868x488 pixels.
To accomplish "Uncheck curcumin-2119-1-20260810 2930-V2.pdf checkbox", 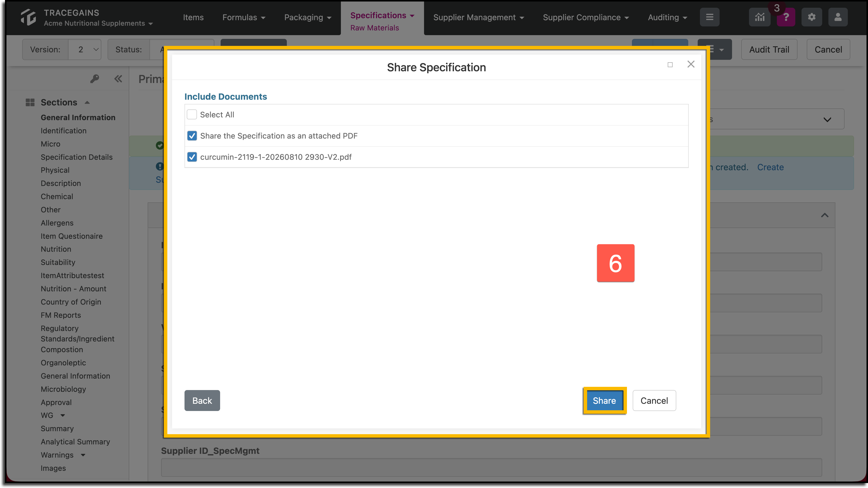I will click(x=192, y=157).
